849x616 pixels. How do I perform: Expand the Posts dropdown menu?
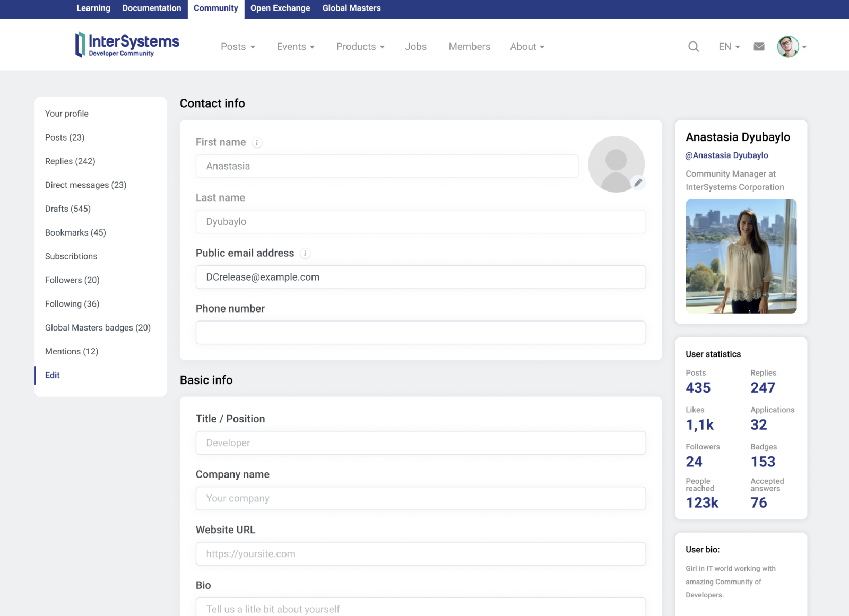tap(238, 47)
